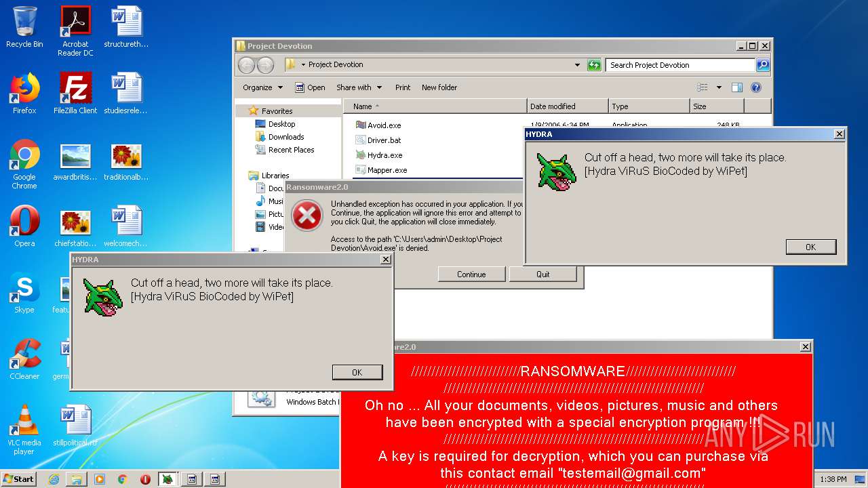The height and width of the screenshot is (488, 868).
Task: Expand the breadcrumb arrow before Project Devotion
Action: click(304, 65)
